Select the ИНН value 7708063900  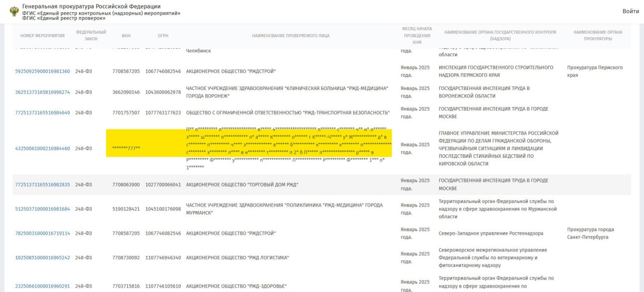tap(126, 184)
